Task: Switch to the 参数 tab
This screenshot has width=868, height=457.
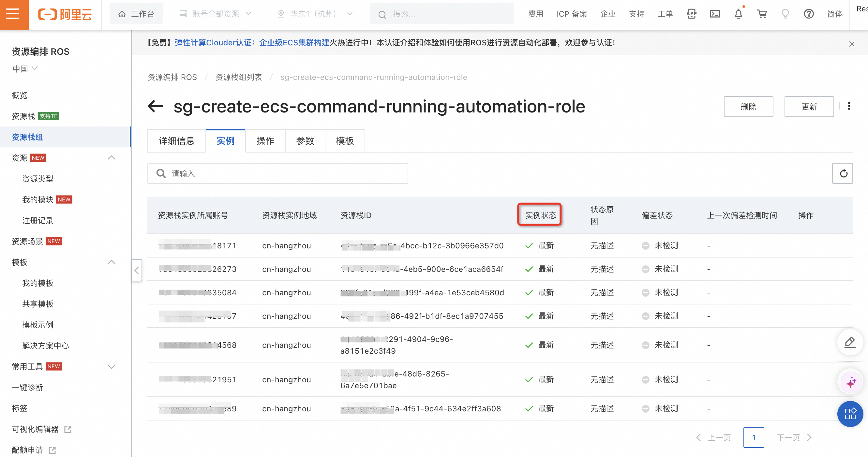Action: [305, 141]
